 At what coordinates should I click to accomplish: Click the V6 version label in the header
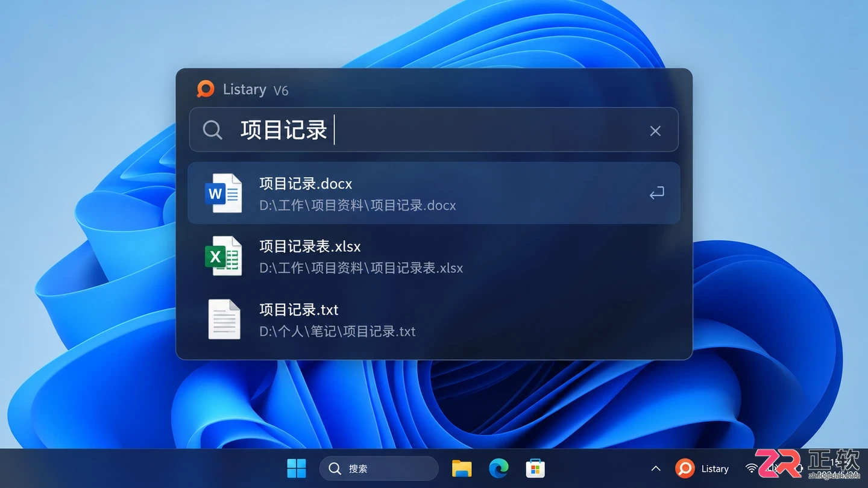pos(281,90)
